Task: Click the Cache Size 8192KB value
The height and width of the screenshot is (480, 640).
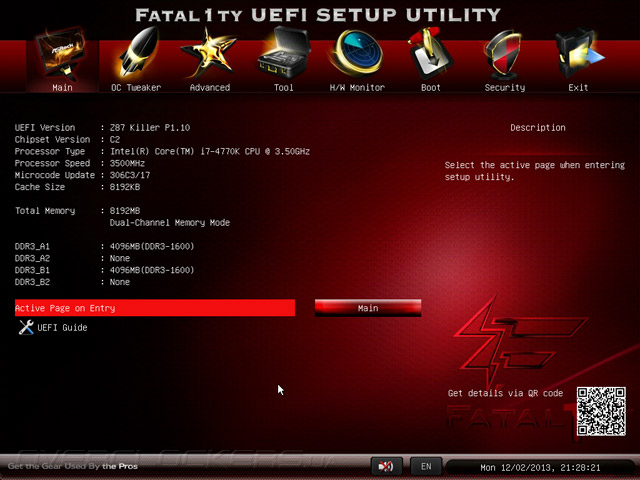Action: tap(124, 187)
